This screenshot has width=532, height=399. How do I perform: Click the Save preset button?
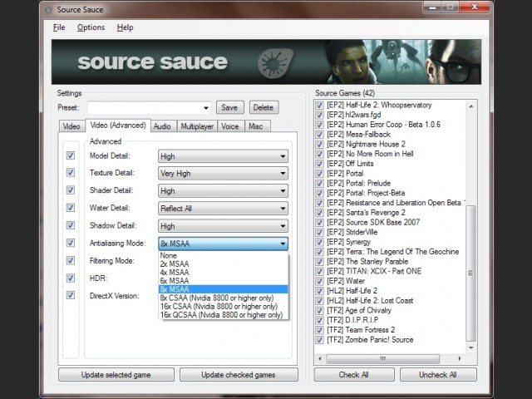click(229, 107)
